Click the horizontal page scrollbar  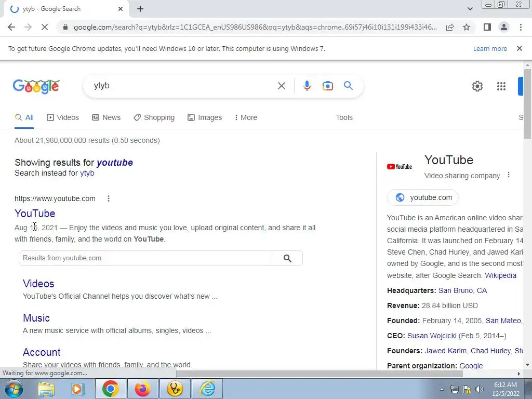tap(320, 374)
